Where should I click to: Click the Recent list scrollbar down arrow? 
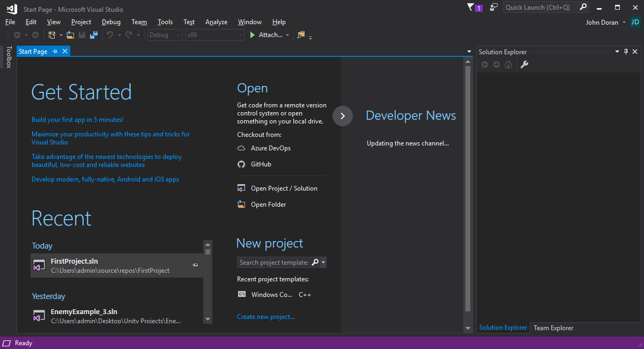click(x=208, y=319)
